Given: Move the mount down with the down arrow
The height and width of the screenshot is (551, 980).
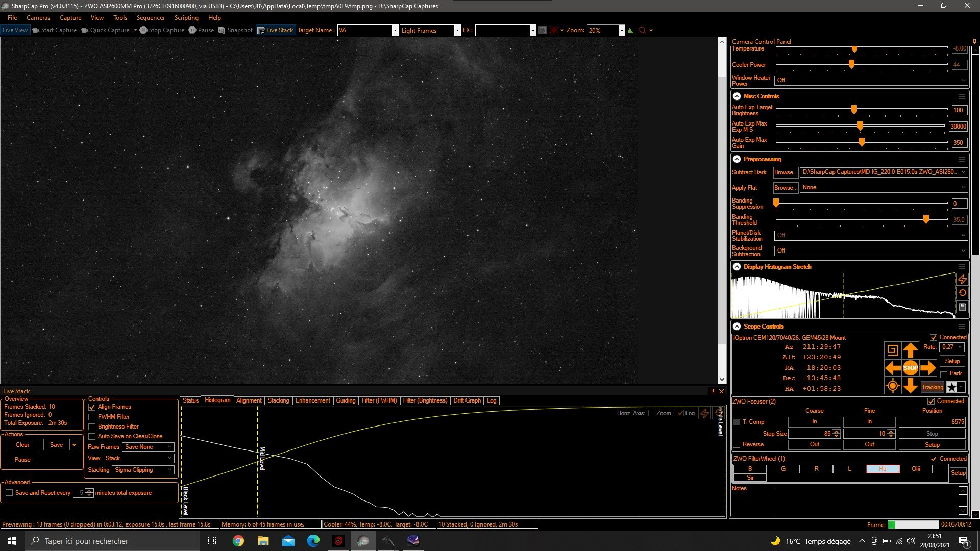Looking at the screenshot, I should pos(911,386).
